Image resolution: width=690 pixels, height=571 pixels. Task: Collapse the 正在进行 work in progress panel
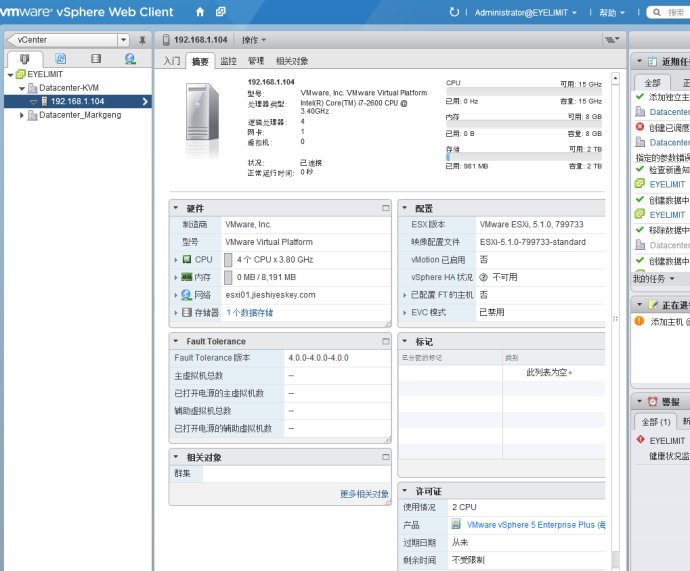point(639,304)
